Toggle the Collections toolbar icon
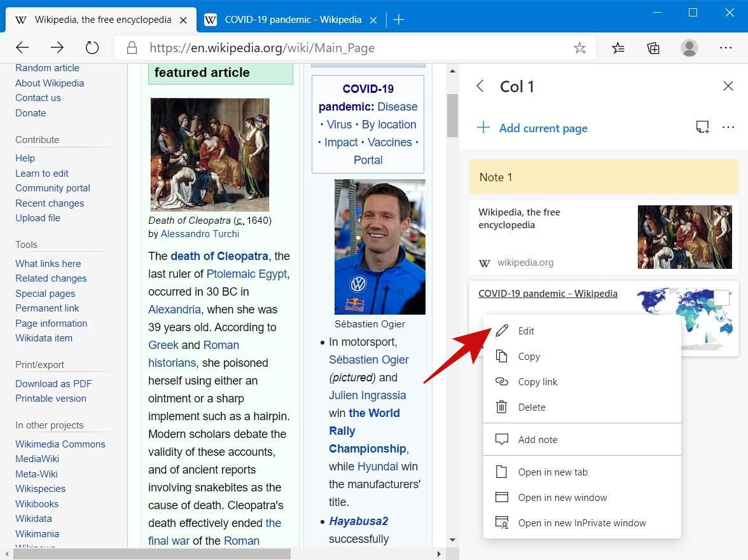This screenshot has width=748, height=560. [x=653, y=48]
